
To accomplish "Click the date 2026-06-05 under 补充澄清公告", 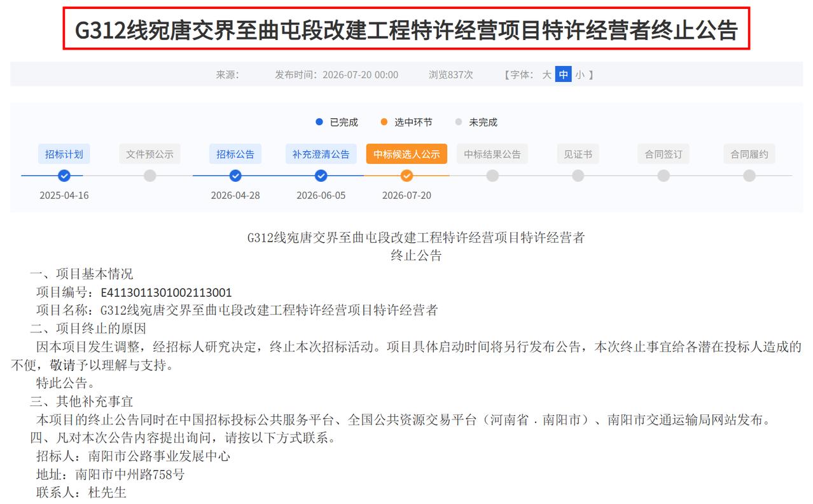I will pyautogui.click(x=321, y=195).
